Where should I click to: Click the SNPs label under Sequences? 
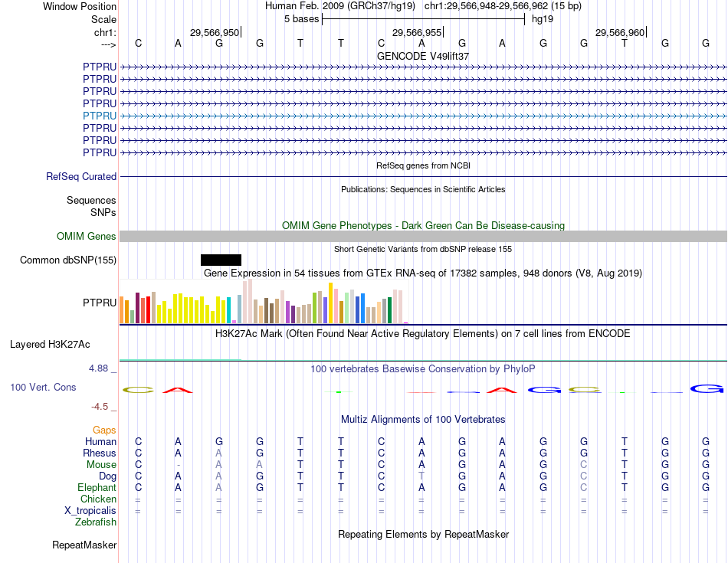point(103,213)
